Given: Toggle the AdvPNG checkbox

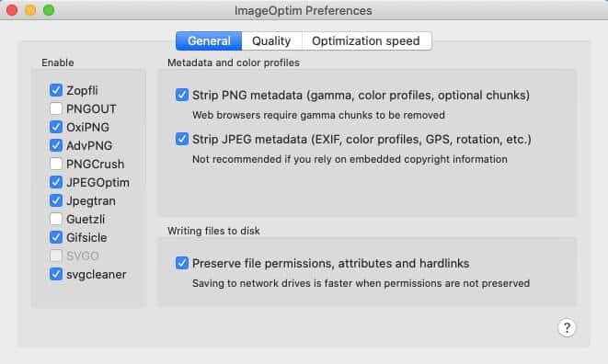Looking at the screenshot, I should (56, 145).
